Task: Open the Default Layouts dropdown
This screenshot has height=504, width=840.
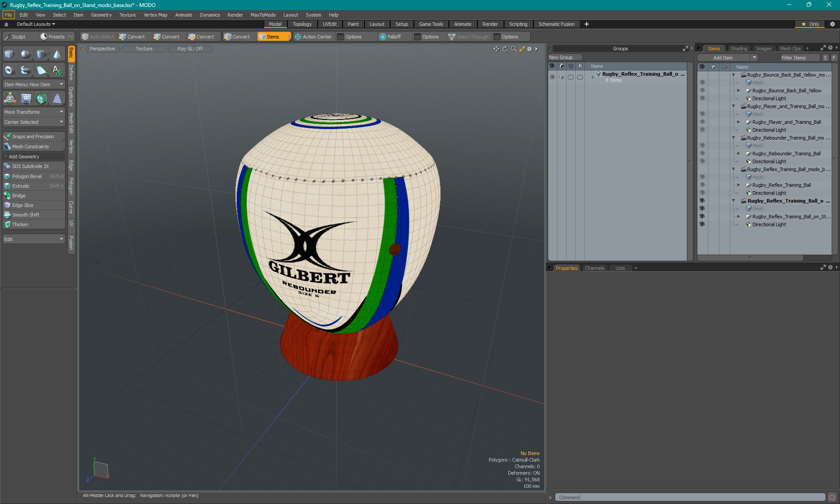Action: click(x=36, y=24)
